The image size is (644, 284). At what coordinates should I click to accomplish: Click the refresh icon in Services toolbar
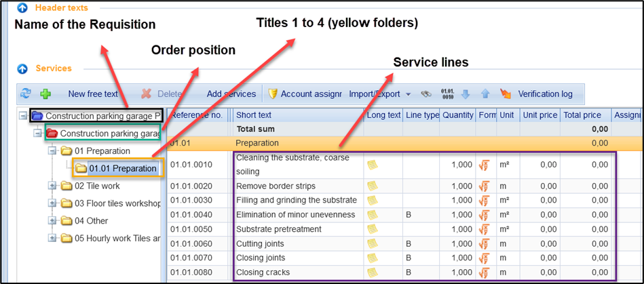(26, 94)
